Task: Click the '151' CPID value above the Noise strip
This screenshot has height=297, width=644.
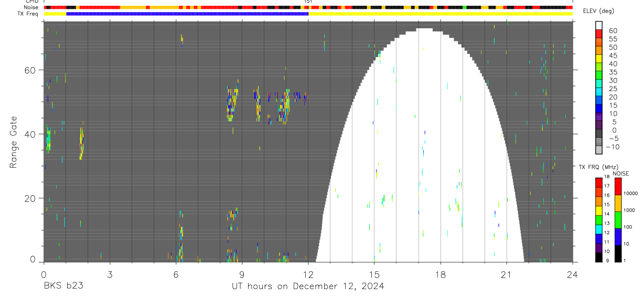Action: [x=308, y=2]
